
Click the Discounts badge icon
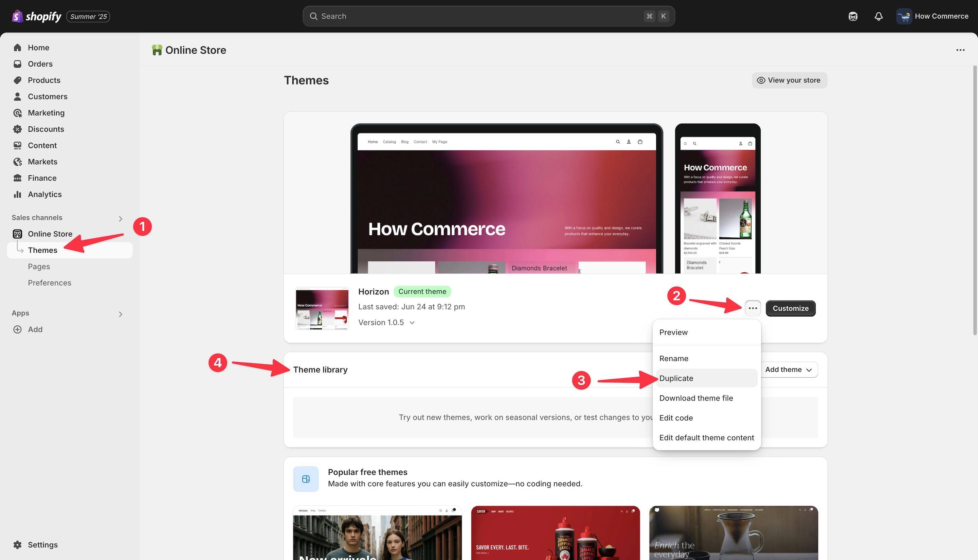17,129
